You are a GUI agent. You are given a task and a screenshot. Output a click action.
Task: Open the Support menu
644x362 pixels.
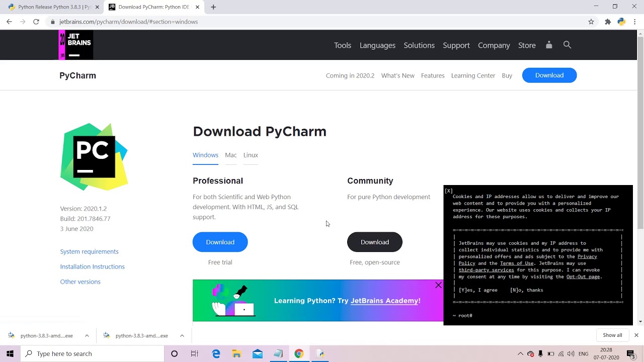pyautogui.click(x=456, y=45)
